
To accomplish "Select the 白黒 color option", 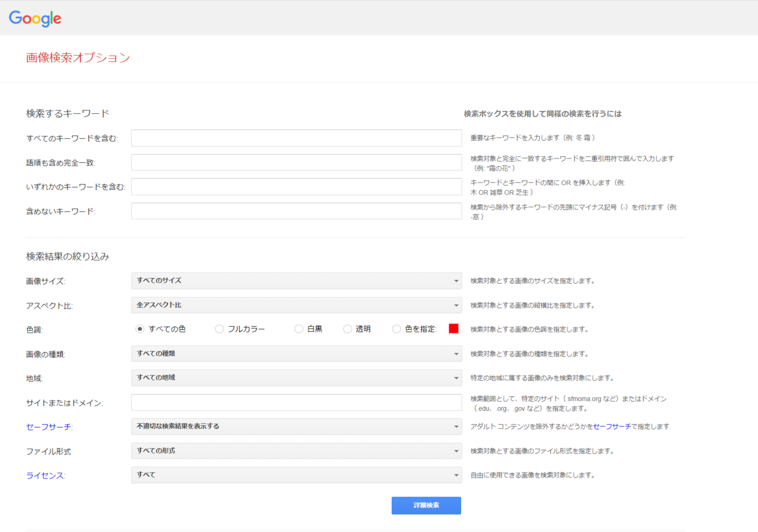I will click(298, 329).
